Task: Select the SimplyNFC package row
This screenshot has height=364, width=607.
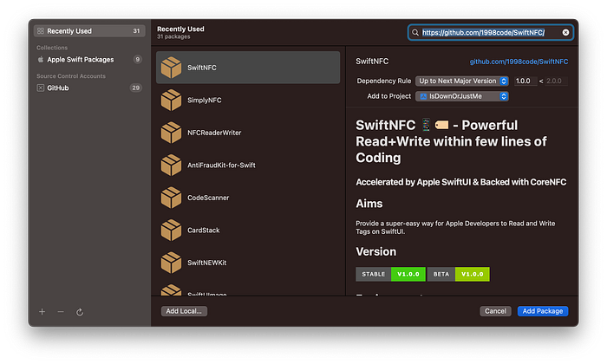Action: pyautogui.click(x=248, y=100)
